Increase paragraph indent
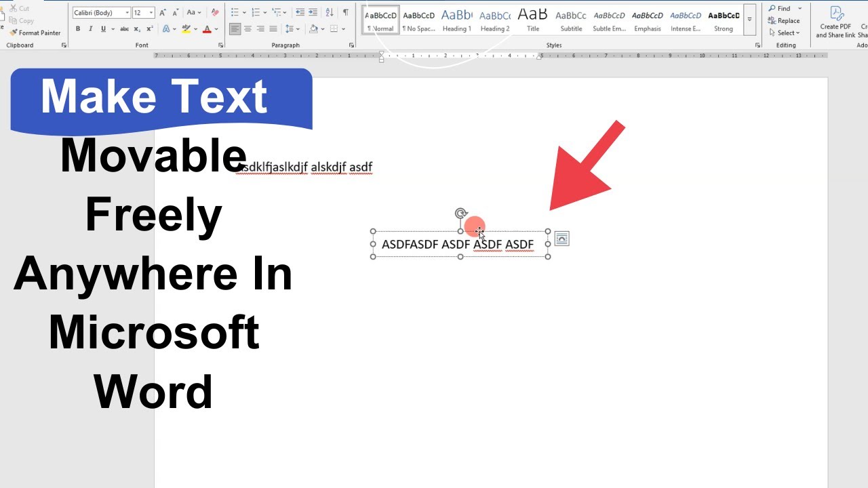Viewport: 868px width, 488px height. 313,12
